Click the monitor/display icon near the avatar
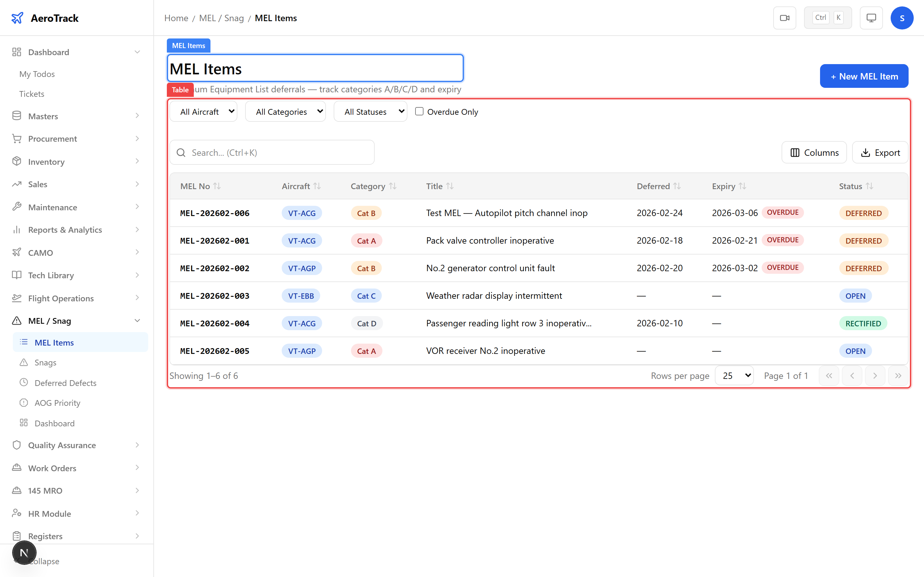 pos(870,18)
